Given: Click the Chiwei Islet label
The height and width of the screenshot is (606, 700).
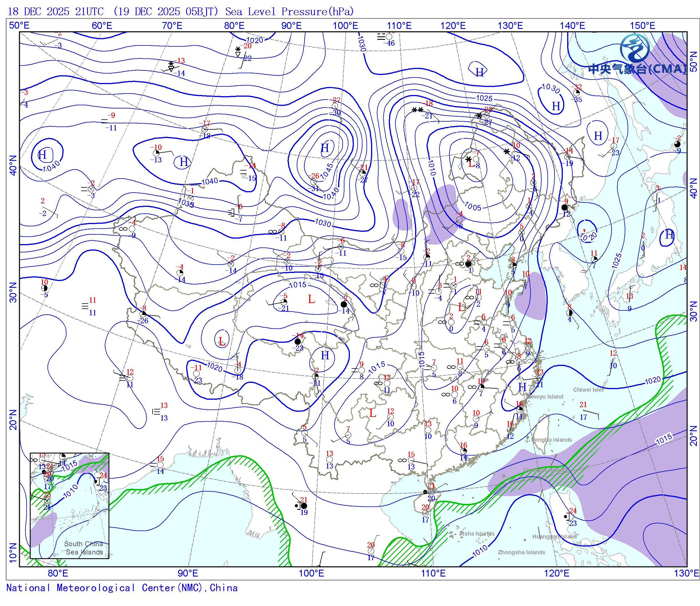Looking at the screenshot, I should click(x=588, y=390).
